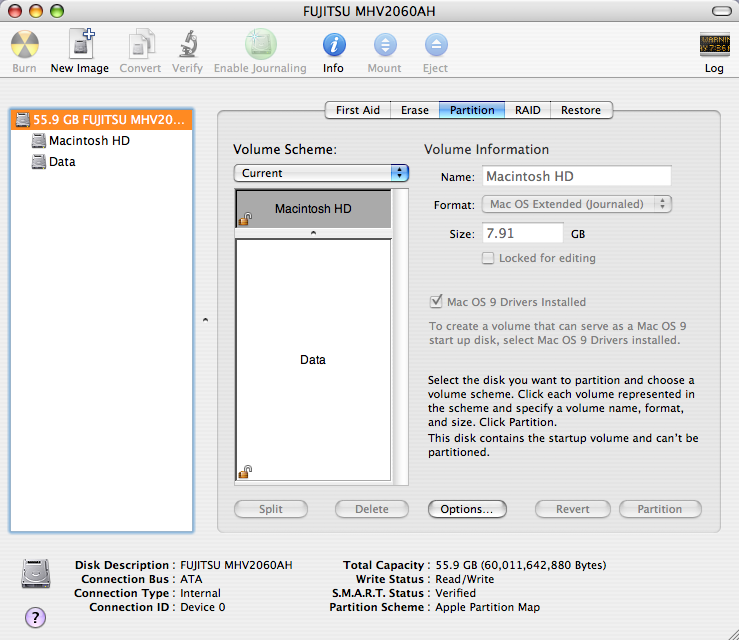Click the '55.9 GB (60,011,642,880 Bytes)' capacity value
This screenshot has height=640, width=739.
coord(521,565)
